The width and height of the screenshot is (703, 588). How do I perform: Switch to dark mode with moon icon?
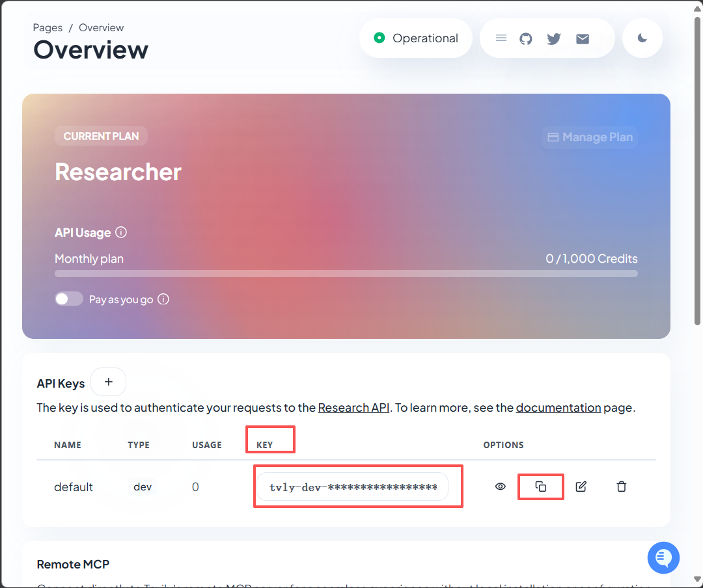[642, 38]
